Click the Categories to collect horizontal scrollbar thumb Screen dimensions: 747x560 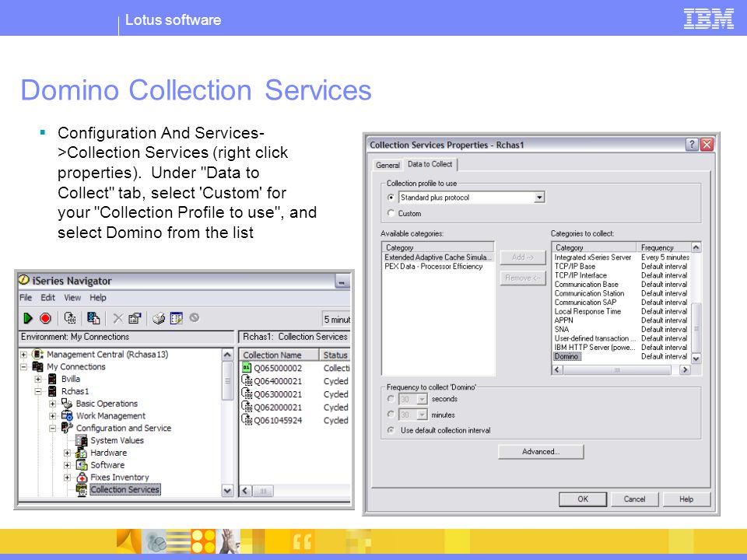pyautogui.click(x=617, y=369)
